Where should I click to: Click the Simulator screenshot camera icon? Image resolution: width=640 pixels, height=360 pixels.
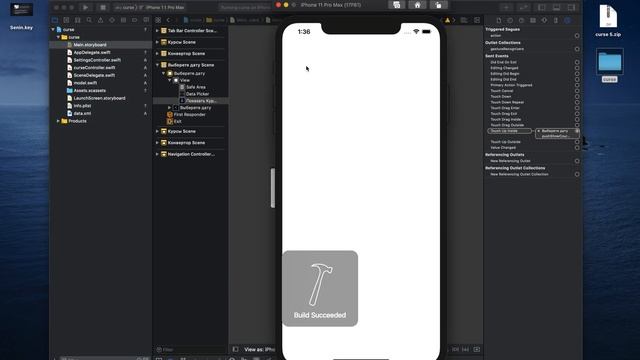pyautogui.click(x=397, y=5)
